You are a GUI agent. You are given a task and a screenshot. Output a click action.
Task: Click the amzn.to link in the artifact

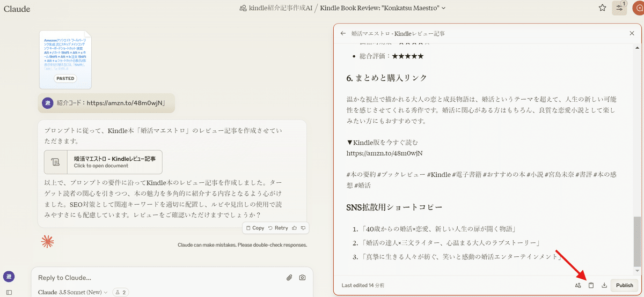(385, 153)
